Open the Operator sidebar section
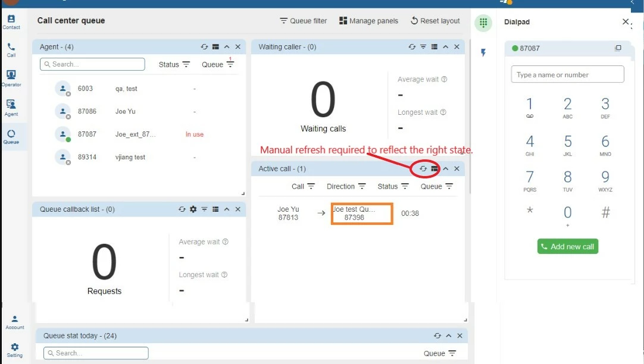This screenshot has width=644, height=364. coord(11,78)
